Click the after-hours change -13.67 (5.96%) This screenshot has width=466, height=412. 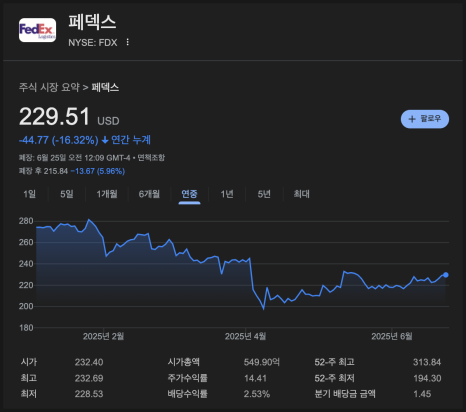(98, 171)
